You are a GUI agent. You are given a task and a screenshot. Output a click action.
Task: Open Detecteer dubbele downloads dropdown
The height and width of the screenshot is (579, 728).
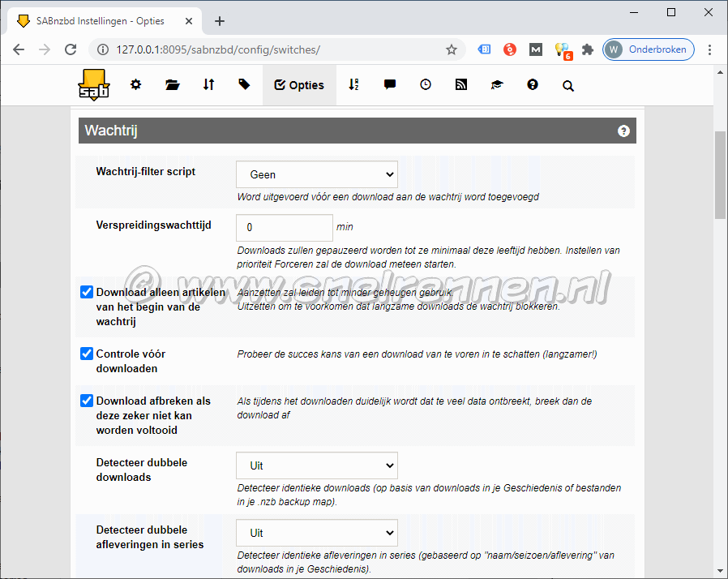[x=317, y=465]
